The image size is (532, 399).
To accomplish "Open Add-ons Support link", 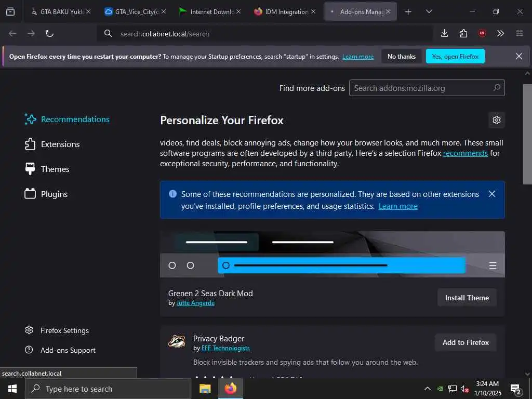I will 60,350.
